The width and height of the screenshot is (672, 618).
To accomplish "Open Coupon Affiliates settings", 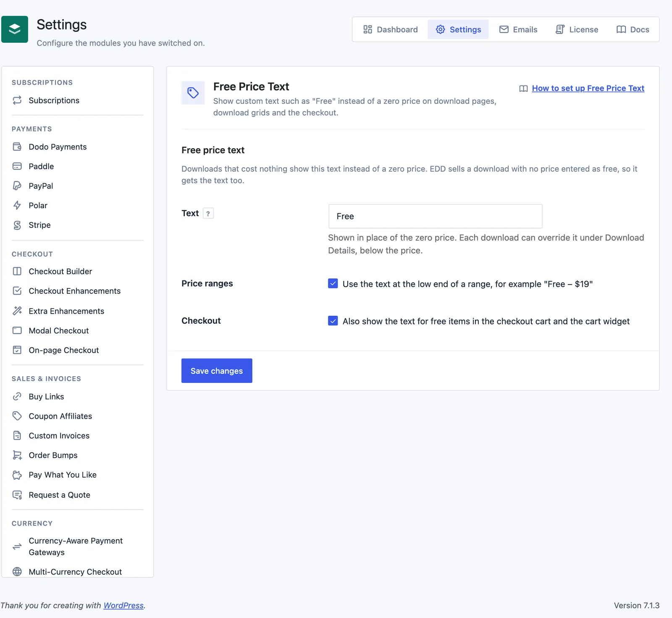I will pos(78,416).
